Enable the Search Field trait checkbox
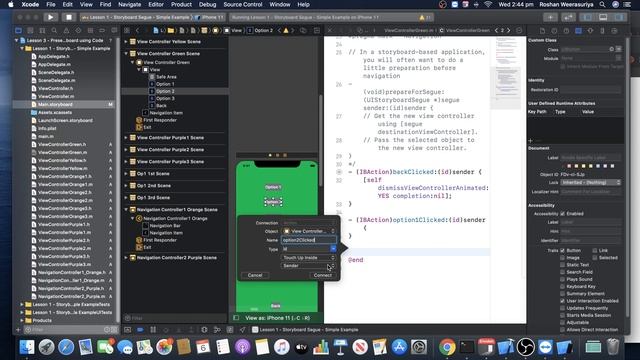 coord(563,272)
